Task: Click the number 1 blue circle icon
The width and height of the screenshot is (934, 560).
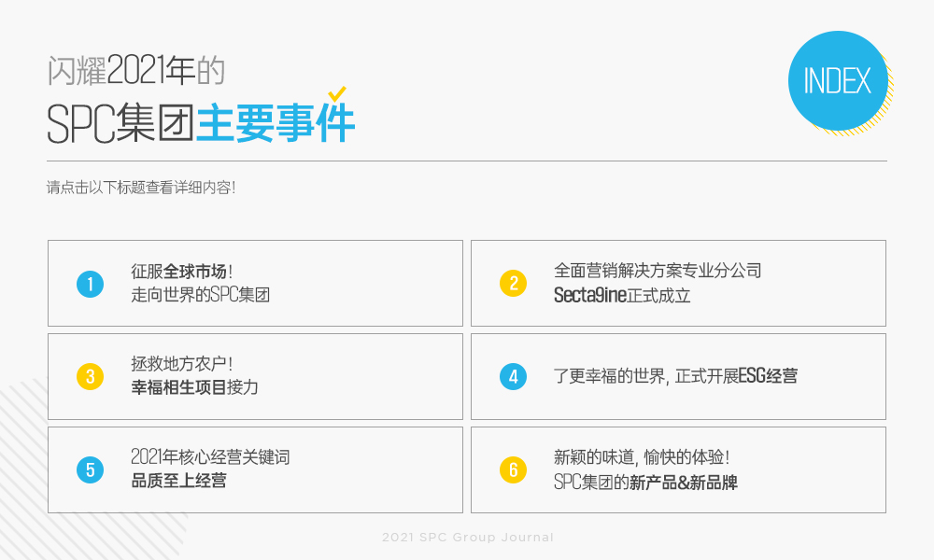Action: (90, 283)
